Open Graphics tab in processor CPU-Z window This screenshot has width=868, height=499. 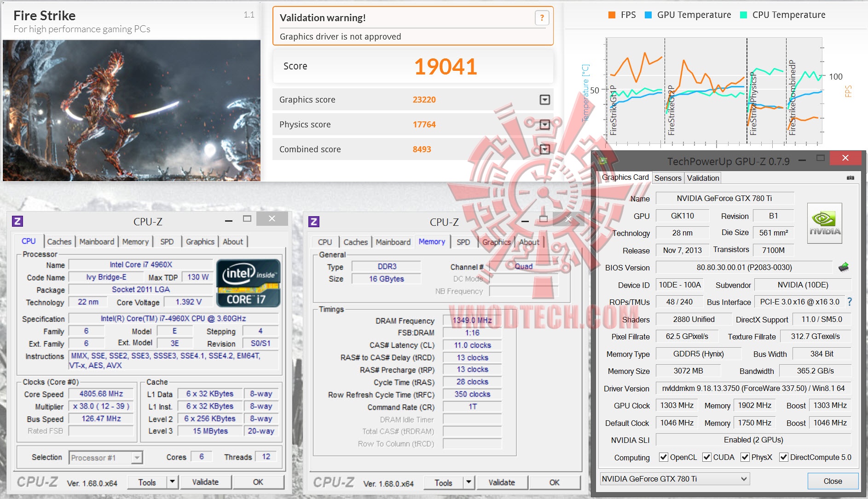click(x=200, y=241)
